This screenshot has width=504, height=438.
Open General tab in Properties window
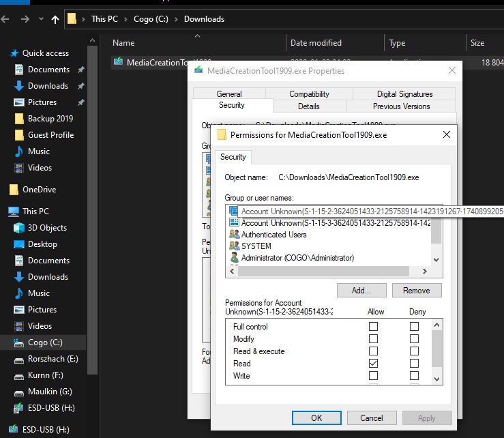pyautogui.click(x=229, y=93)
